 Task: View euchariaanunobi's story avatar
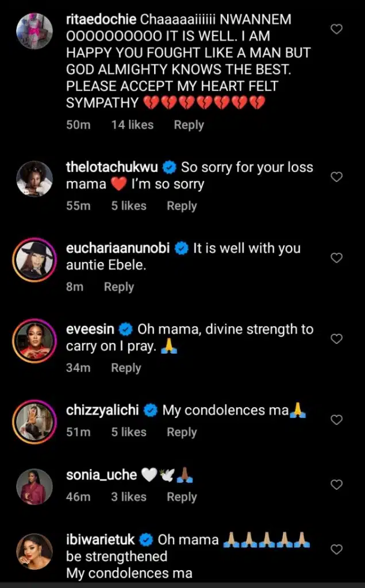(x=34, y=260)
